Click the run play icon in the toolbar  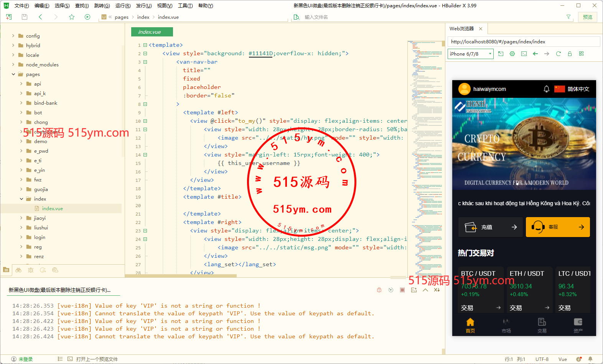87,17
